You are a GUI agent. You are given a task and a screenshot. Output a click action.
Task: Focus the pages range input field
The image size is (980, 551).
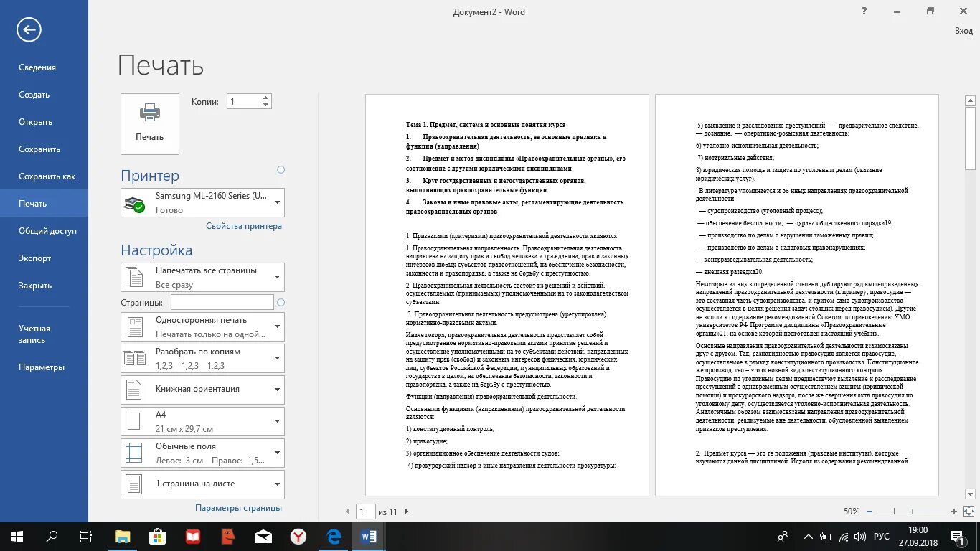222,302
